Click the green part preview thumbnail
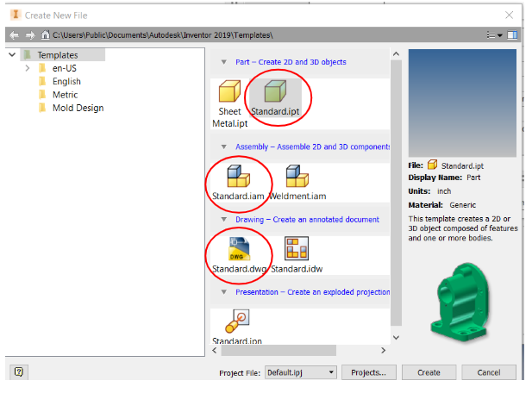This screenshot has height=393, width=532. point(462,302)
